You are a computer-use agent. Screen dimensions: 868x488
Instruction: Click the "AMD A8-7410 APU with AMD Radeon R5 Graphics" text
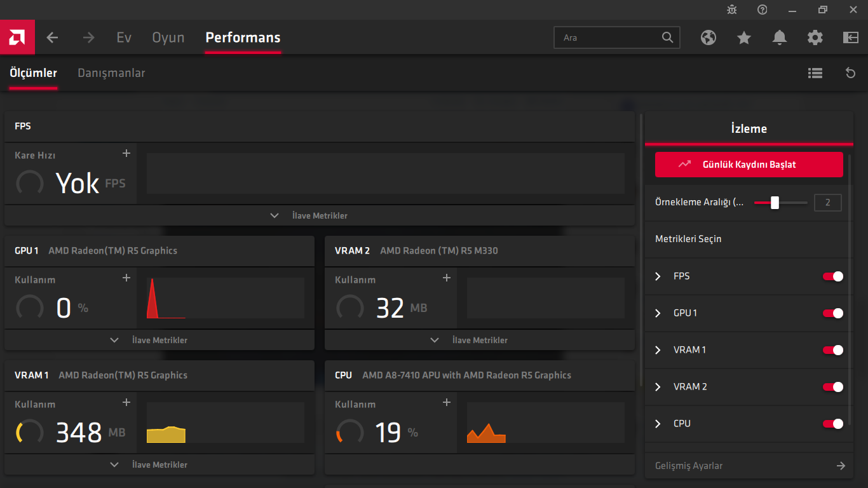[466, 376]
